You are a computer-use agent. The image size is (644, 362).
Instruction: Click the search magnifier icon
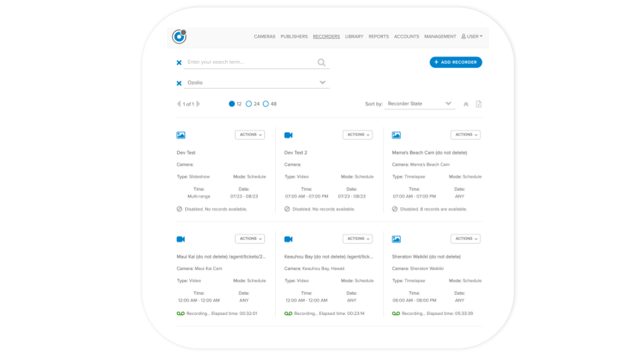pos(321,62)
